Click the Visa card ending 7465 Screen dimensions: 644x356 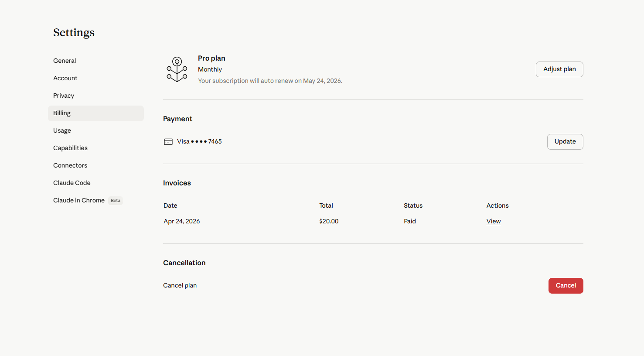(x=199, y=141)
